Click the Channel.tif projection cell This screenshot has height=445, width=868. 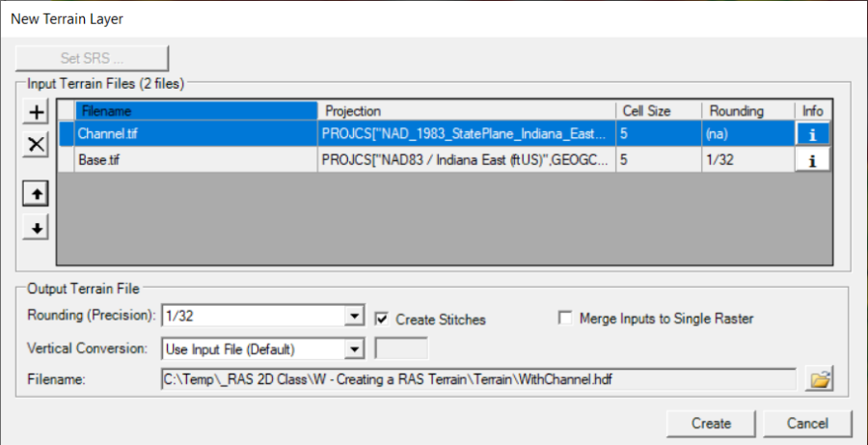pos(467,134)
